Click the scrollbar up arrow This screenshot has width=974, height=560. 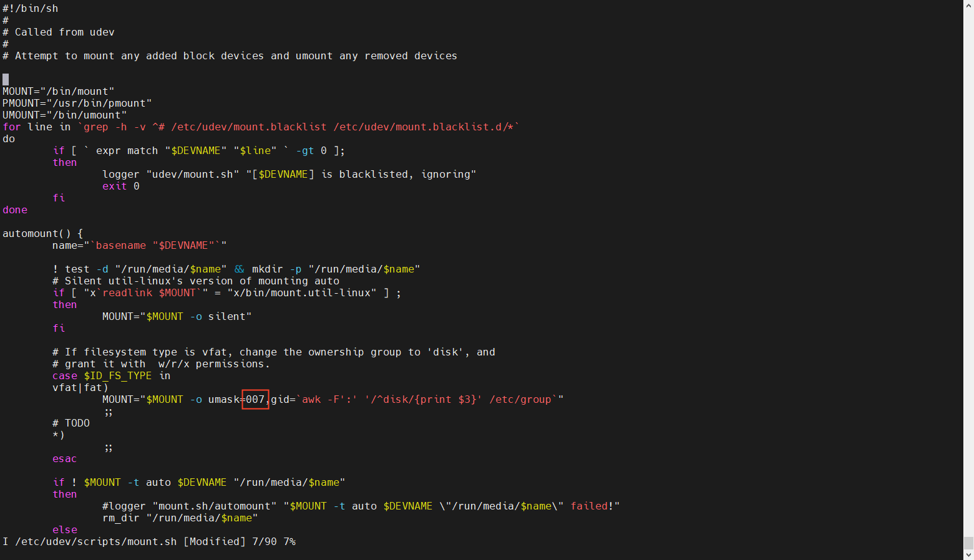[x=968, y=5]
